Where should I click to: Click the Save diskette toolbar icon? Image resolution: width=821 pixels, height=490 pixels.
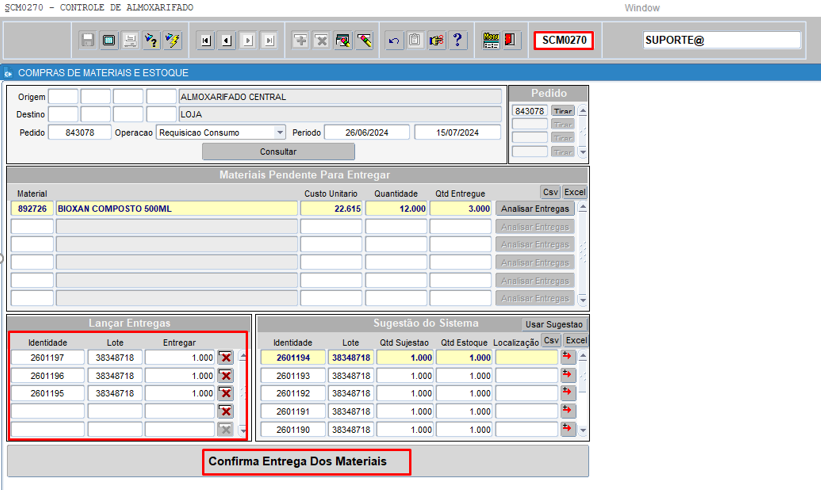pyautogui.click(x=88, y=40)
